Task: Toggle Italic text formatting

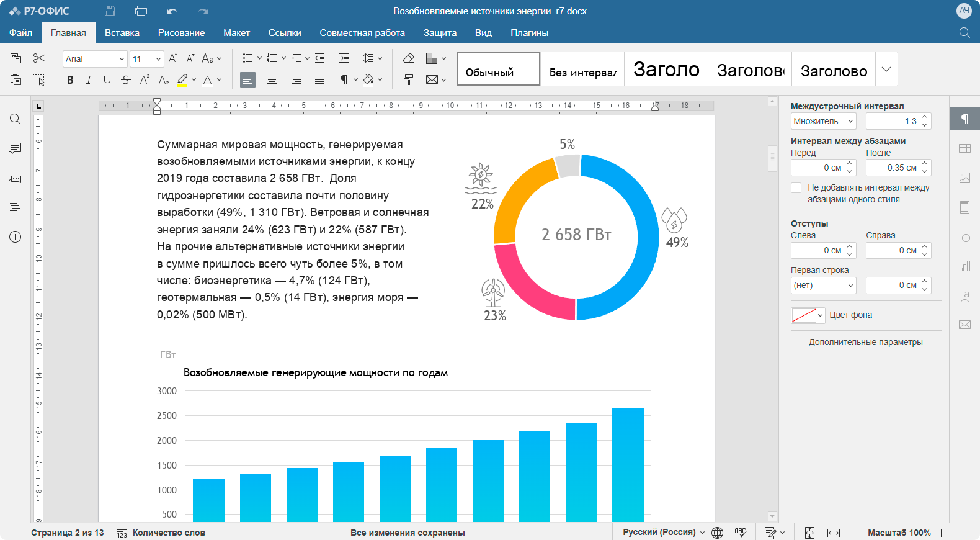Action: tap(89, 79)
